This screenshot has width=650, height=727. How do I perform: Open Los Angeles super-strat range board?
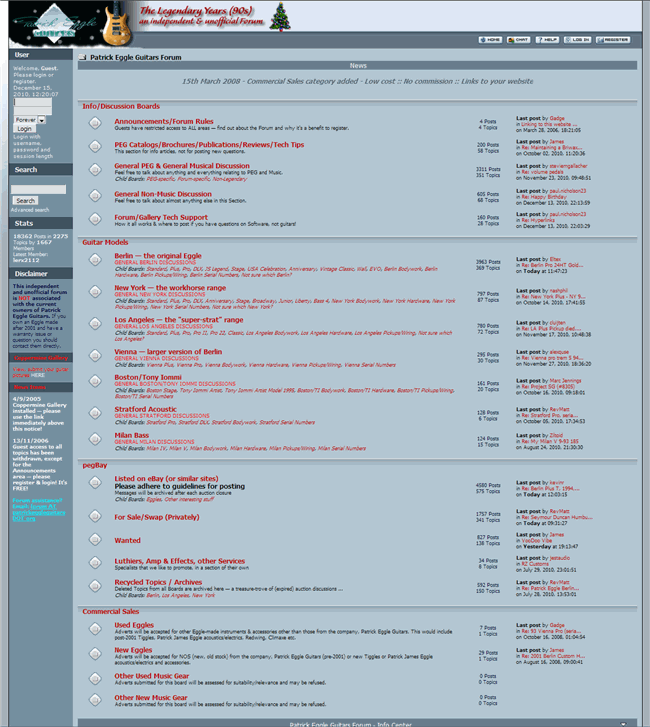[179, 320]
